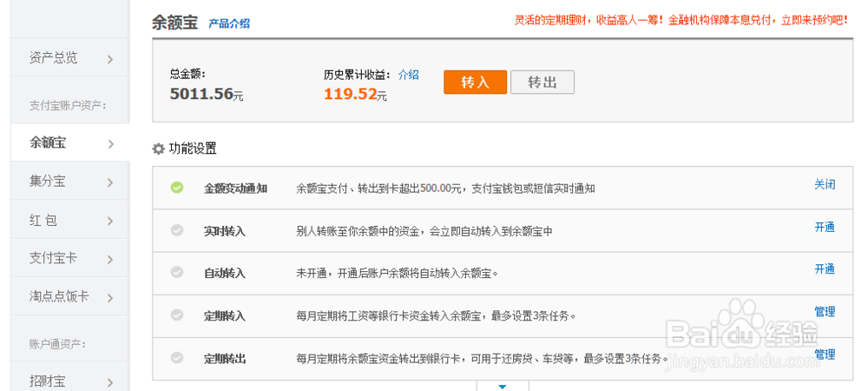Viewport: 868px width, 391px height.
Task: Select 支付宝卡 sidebar menu item
Action: click(53, 259)
